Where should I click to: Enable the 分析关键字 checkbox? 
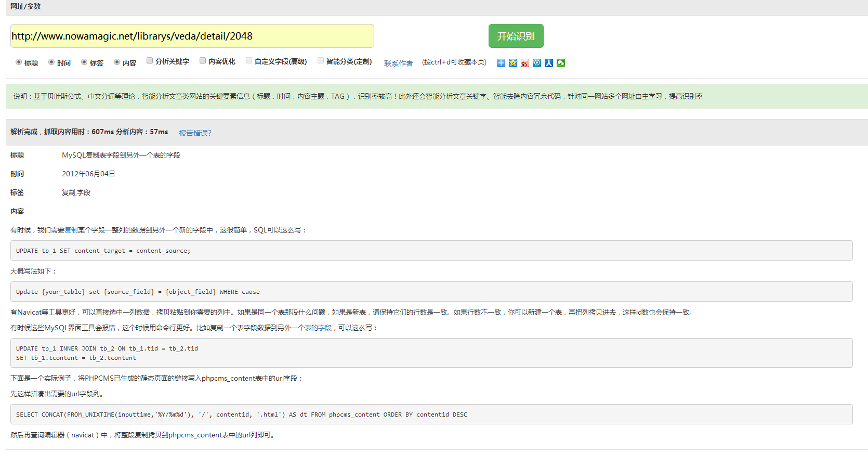click(x=150, y=60)
